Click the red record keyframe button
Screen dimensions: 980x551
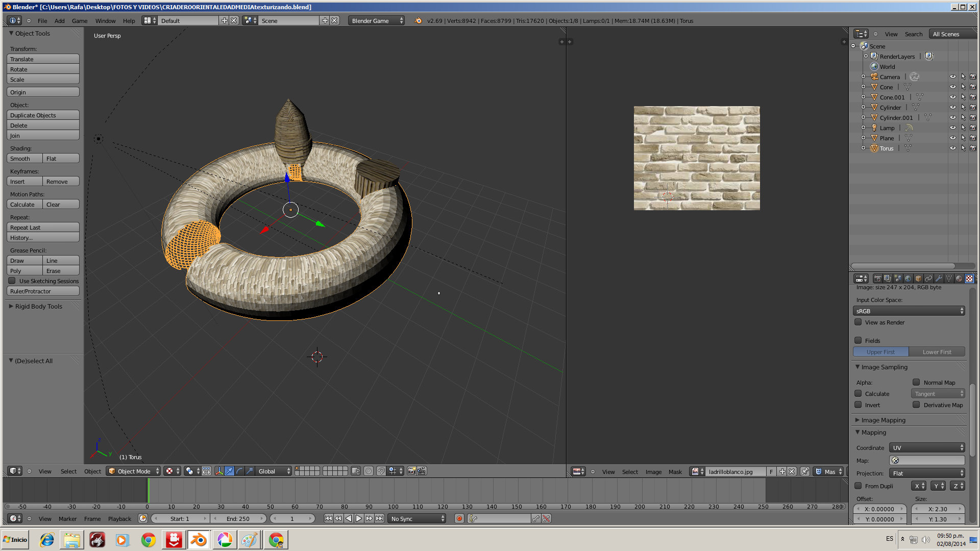459,519
